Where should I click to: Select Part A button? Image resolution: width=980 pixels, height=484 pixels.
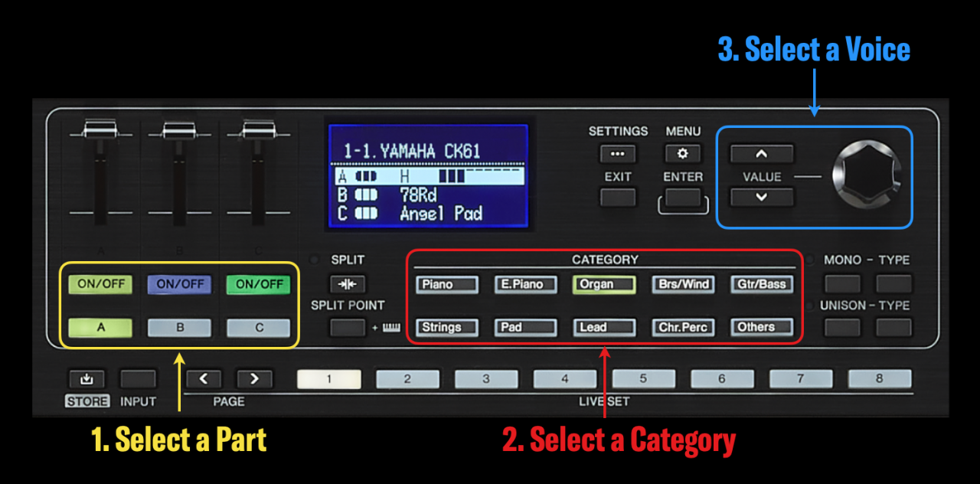pyautogui.click(x=100, y=328)
